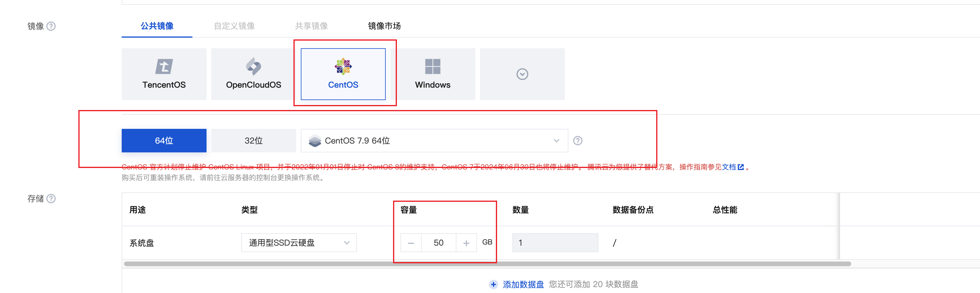980x293 pixels.
Task: Switch to the 共享镜像 tab
Action: [311, 26]
